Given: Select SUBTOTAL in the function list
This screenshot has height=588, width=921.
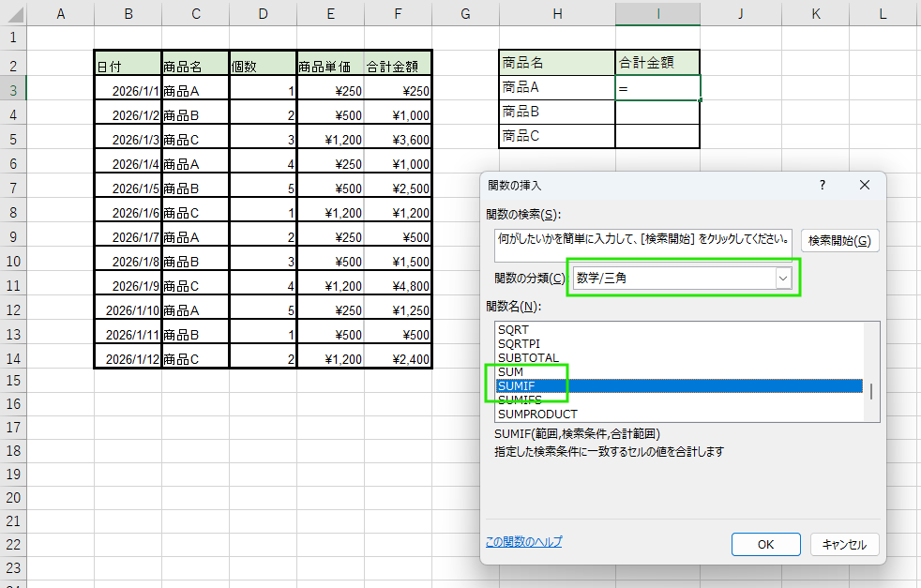Looking at the screenshot, I should pos(528,357).
